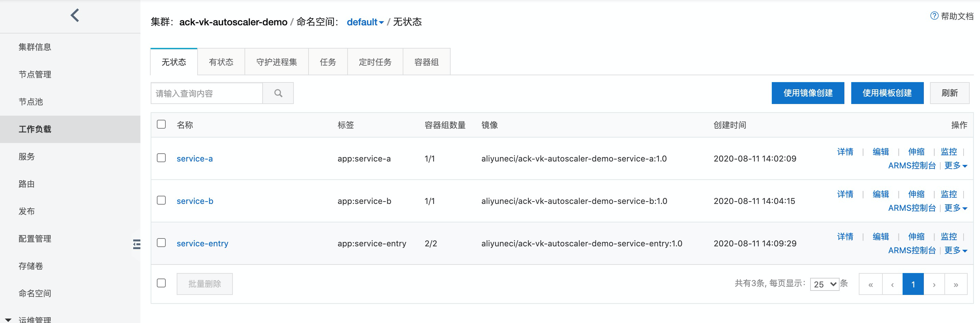The height and width of the screenshot is (323, 980).
Task: Open 节点管理 in sidebar
Action: click(35, 75)
